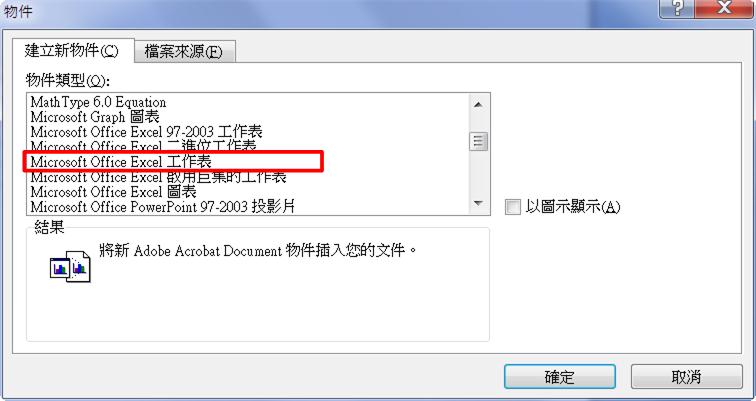Select Microsoft Graph 圖表 entry
The image size is (756, 401).
tap(248, 117)
